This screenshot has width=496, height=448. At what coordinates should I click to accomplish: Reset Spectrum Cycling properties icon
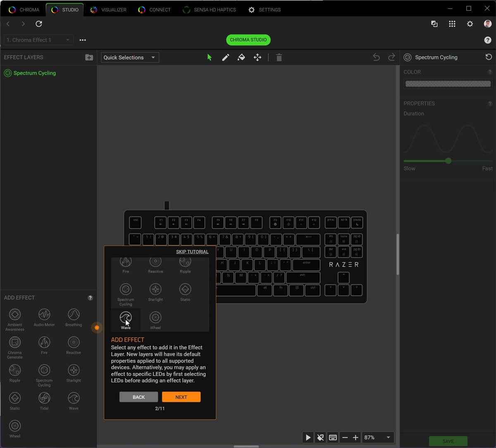click(x=489, y=57)
